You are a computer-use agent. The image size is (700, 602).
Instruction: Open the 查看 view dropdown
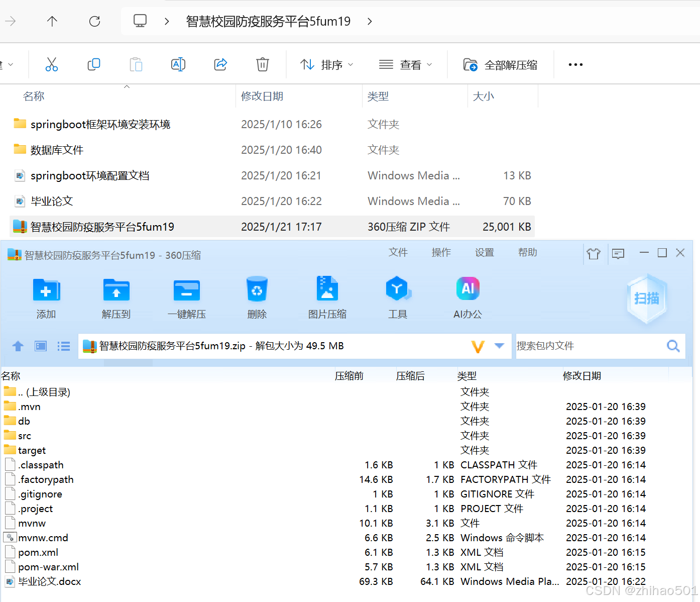tap(406, 64)
